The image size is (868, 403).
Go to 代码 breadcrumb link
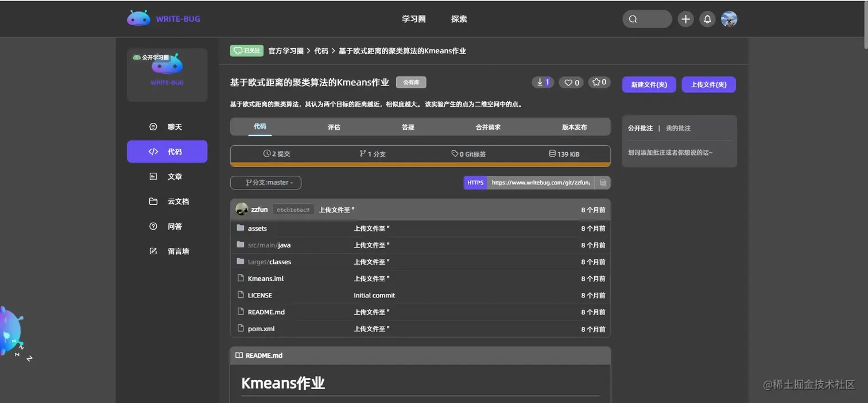click(x=321, y=51)
